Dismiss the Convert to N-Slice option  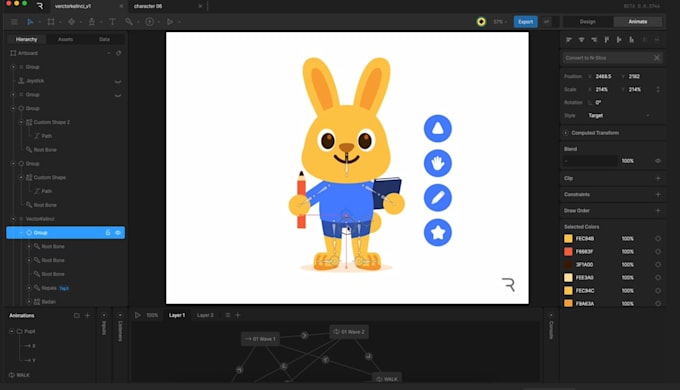click(x=657, y=58)
